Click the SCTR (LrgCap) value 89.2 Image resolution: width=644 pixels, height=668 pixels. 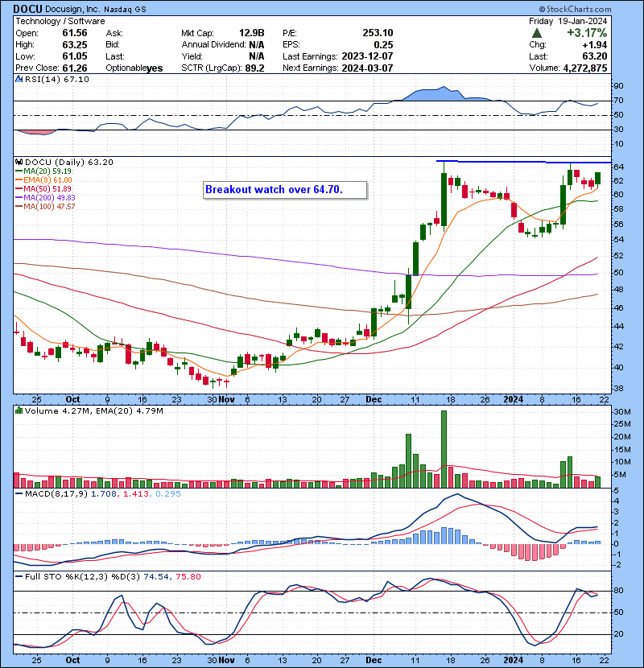click(x=254, y=68)
